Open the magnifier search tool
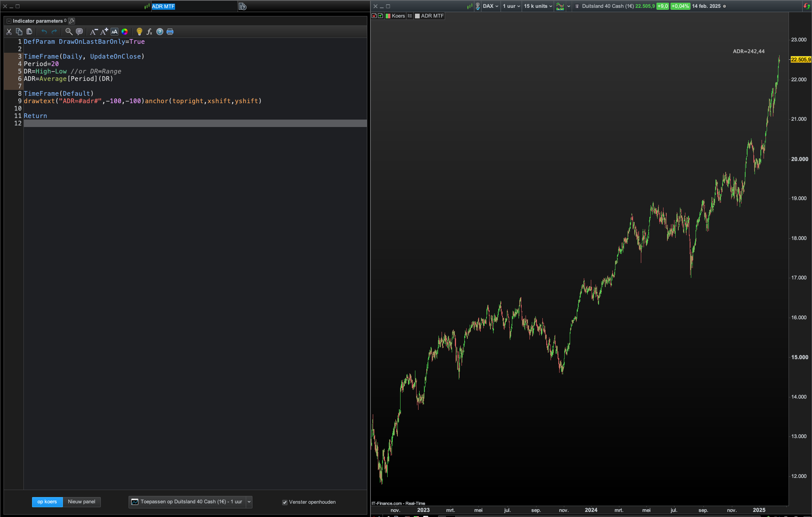Viewport: 812px width, 517px height. click(69, 32)
